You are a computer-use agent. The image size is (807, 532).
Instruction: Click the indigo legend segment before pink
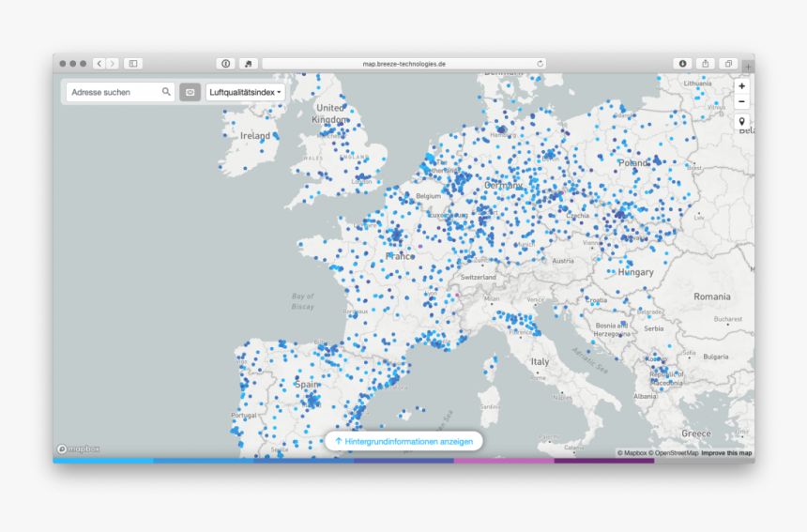(403, 461)
